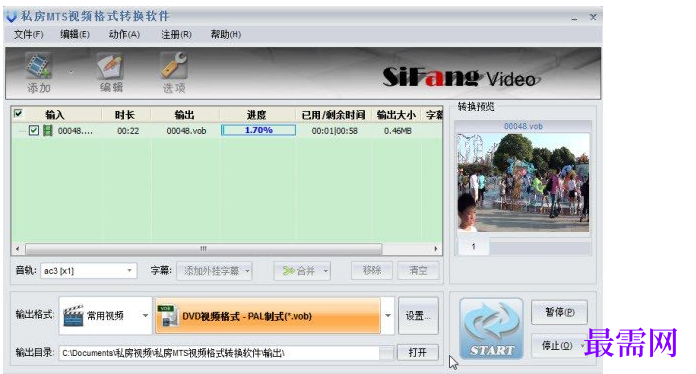Click the 1.70% progress bar

click(258, 130)
